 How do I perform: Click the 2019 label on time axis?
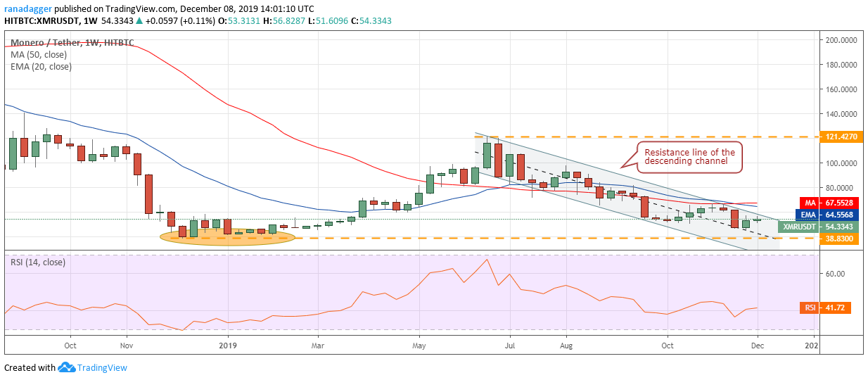[229, 346]
